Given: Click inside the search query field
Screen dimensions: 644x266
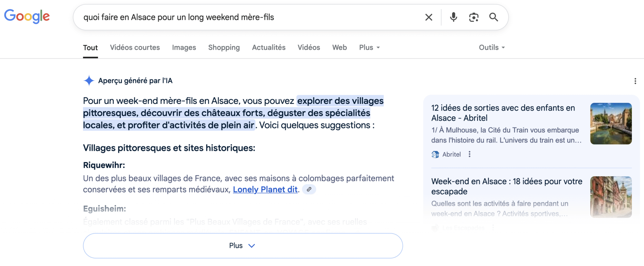Looking at the screenshot, I should click(x=248, y=17).
